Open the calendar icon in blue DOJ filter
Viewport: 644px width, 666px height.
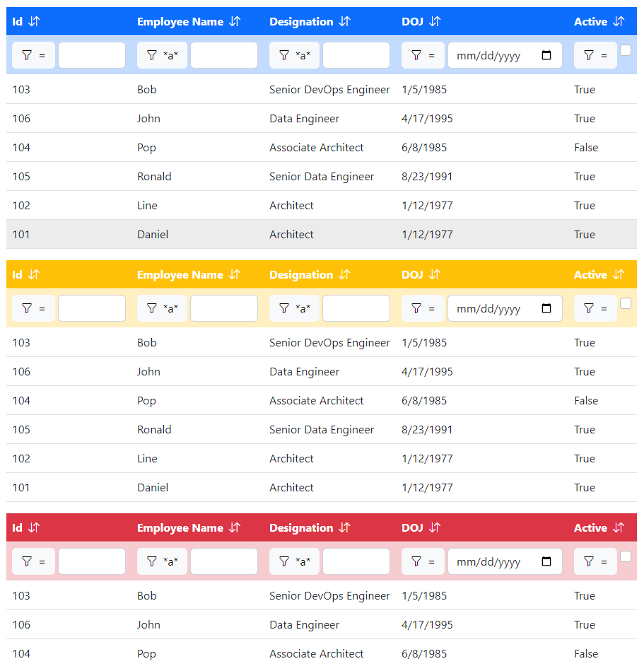pos(547,55)
